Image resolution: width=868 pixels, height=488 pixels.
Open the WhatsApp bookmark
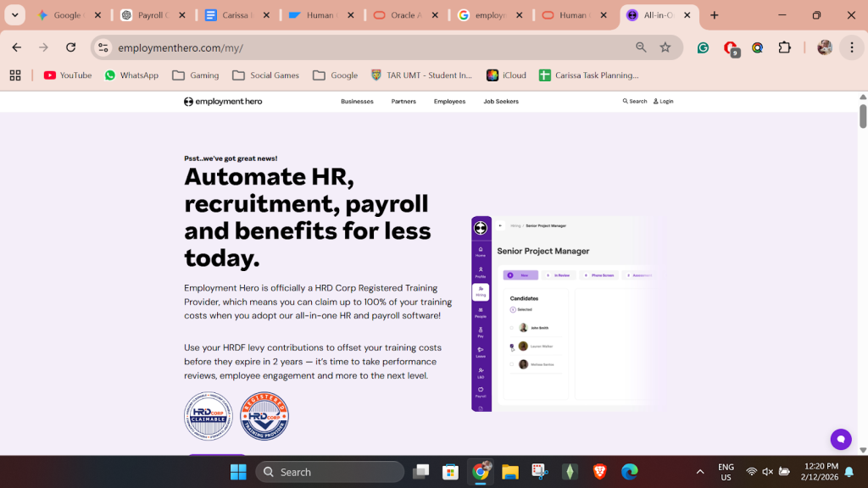point(131,75)
